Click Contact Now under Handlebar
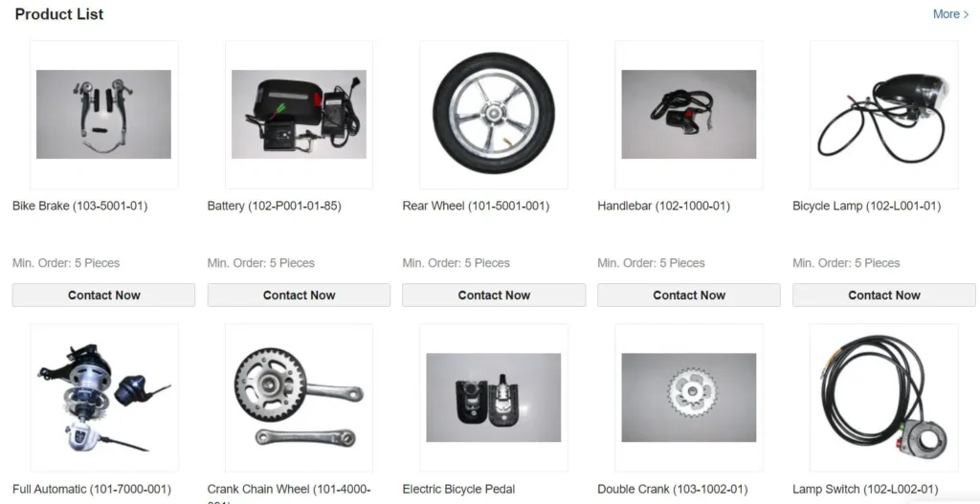 tap(689, 295)
